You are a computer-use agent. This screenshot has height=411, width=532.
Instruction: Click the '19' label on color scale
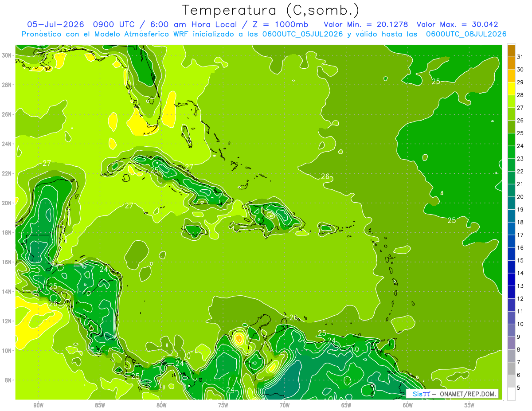[520, 210]
